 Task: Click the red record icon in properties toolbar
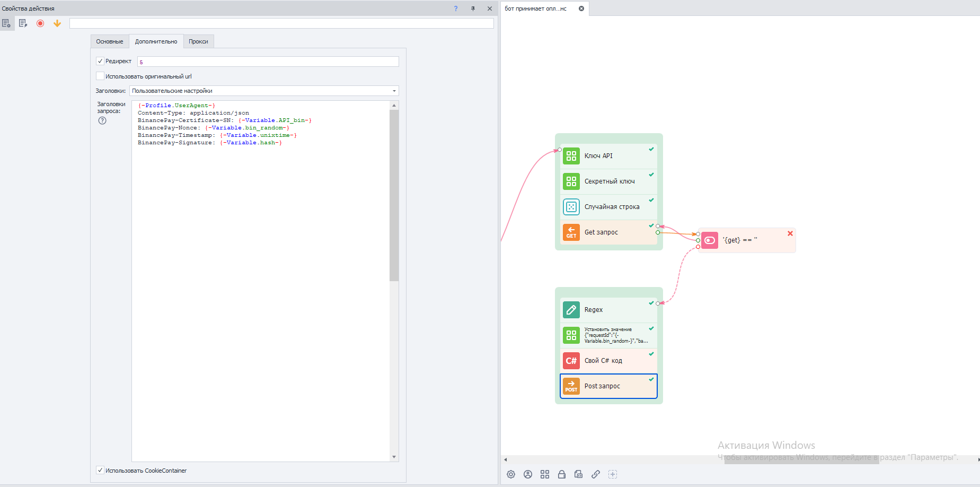(x=40, y=23)
